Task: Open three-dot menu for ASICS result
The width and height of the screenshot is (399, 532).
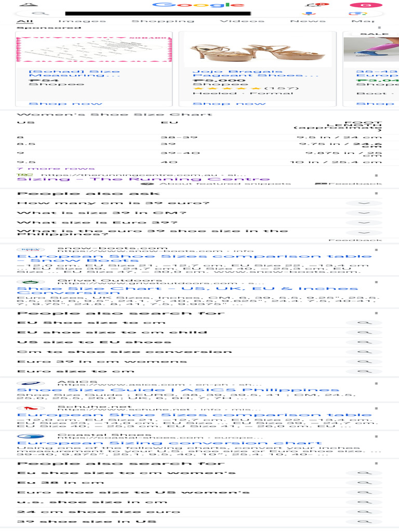Action: coord(376,383)
